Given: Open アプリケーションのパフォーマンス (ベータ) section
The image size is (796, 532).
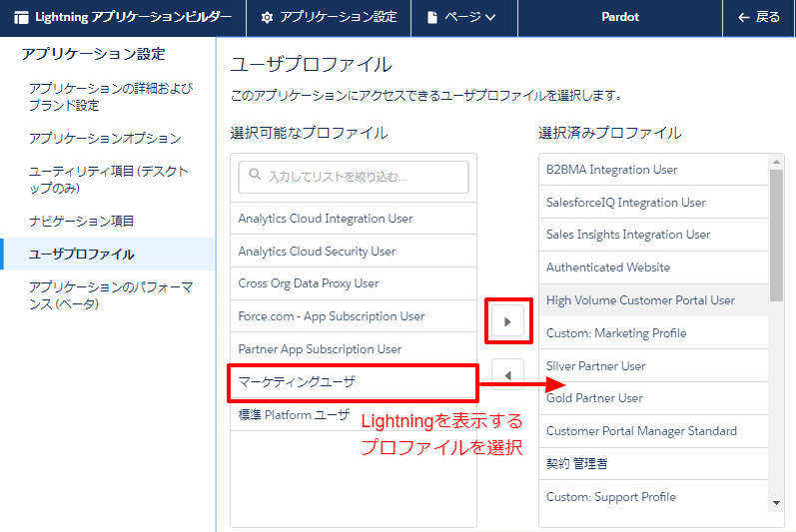Looking at the screenshot, I should [111, 295].
